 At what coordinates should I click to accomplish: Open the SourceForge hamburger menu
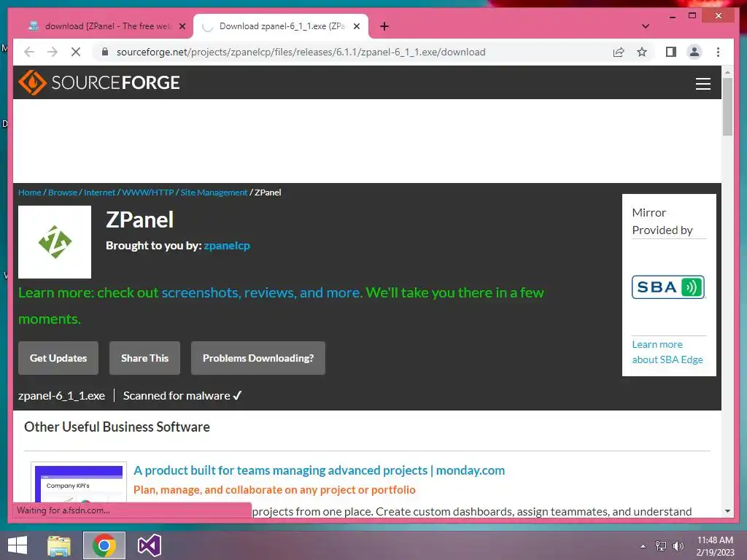coord(703,83)
